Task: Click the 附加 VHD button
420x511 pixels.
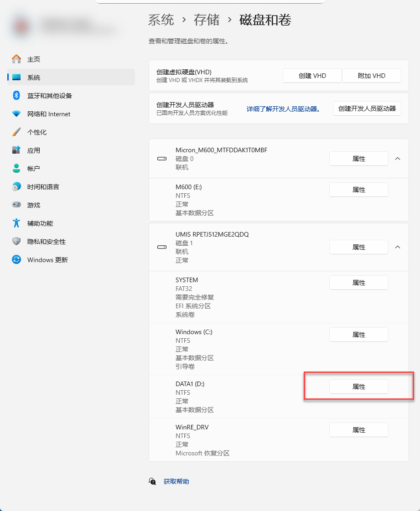Action: (x=372, y=76)
